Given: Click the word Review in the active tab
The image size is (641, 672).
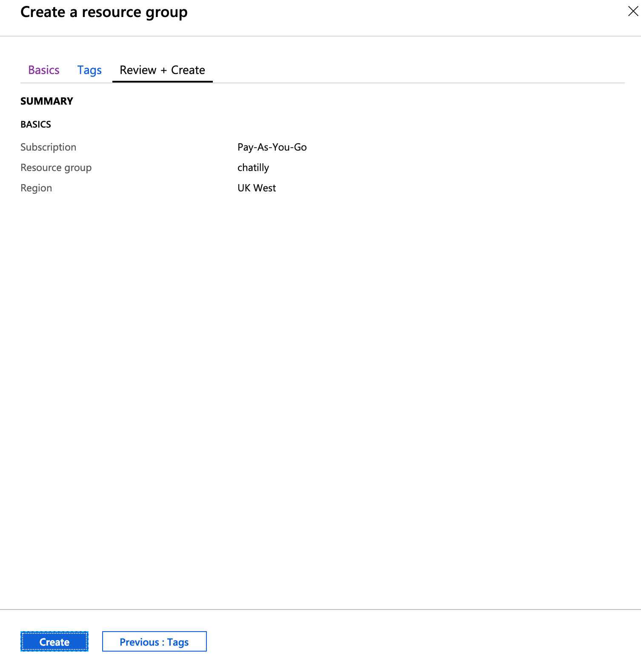Looking at the screenshot, I should pyautogui.click(x=138, y=70).
